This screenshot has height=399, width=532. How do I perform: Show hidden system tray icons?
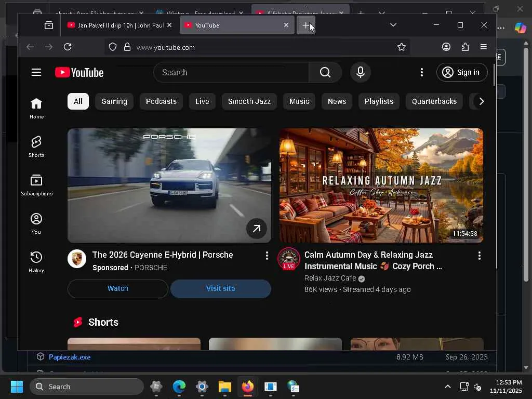(447, 387)
